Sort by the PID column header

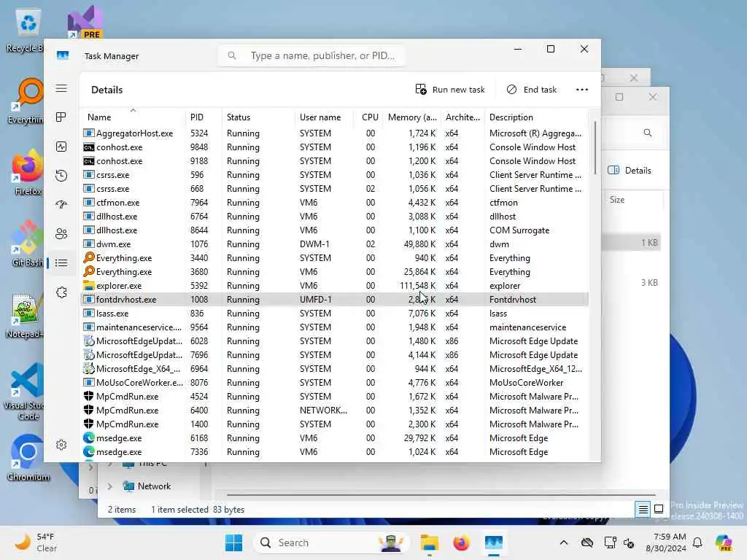[x=203, y=117]
